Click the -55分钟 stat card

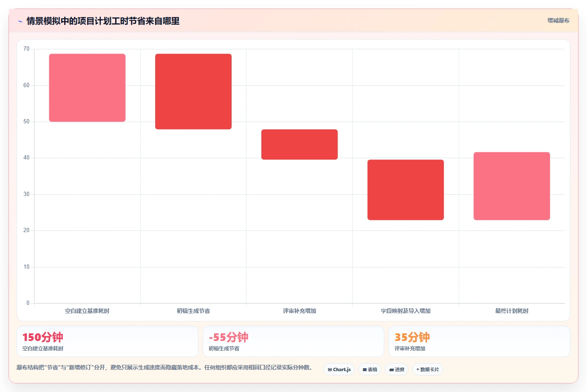point(293,341)
